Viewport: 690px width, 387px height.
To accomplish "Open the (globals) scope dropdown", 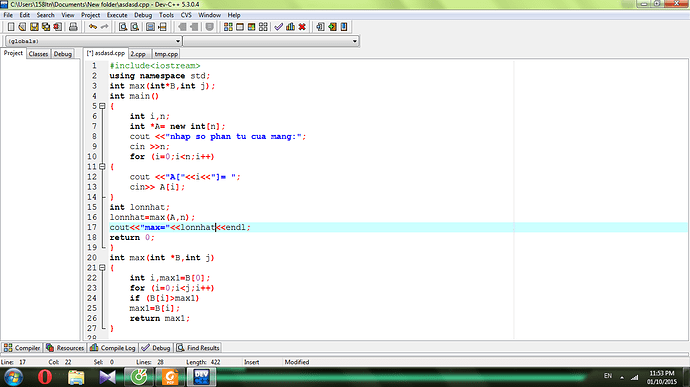I will click(x=93, y=41).
